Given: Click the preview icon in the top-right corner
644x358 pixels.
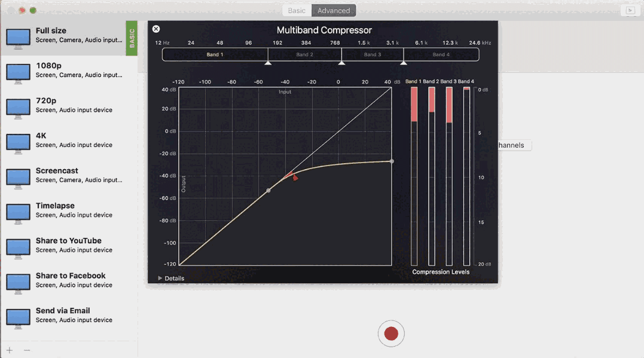Looking at the screenshot, I should tap(630, 10).
